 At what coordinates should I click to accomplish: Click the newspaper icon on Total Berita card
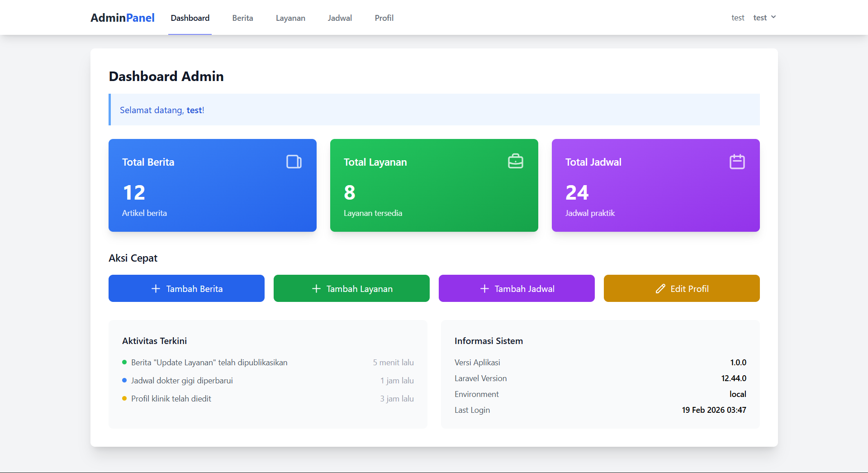[294, 162]
